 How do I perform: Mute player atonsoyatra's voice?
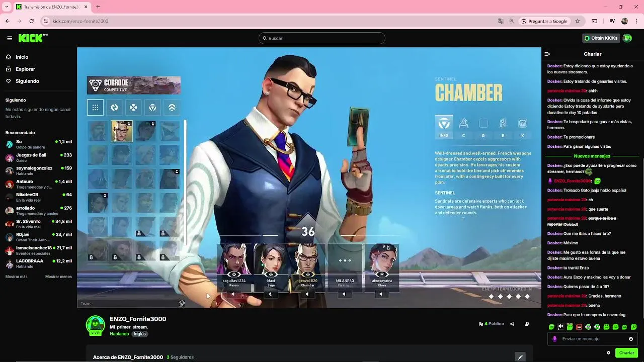coord(381,294)
